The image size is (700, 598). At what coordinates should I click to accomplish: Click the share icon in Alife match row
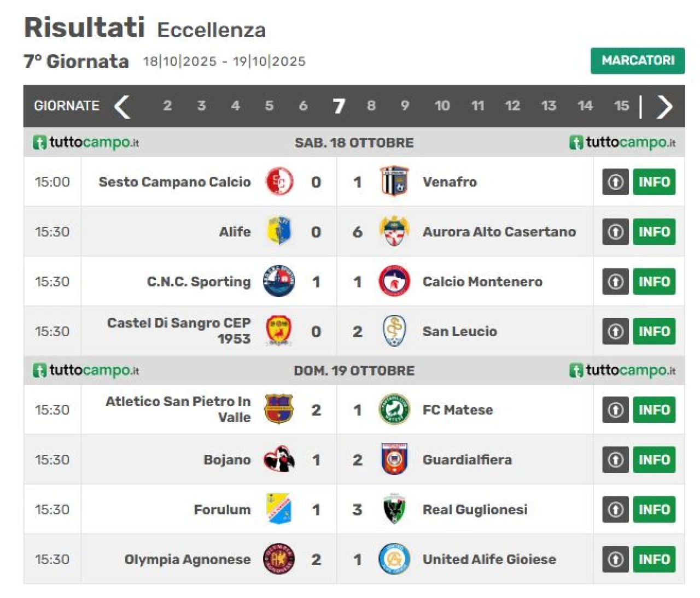tap(615, 232)
